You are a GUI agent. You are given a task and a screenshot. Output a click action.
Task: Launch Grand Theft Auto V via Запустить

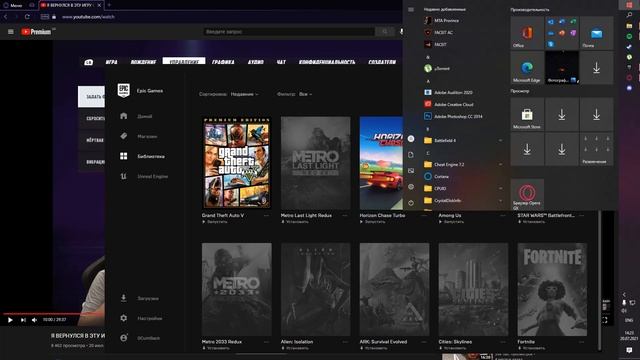point(215,222)
